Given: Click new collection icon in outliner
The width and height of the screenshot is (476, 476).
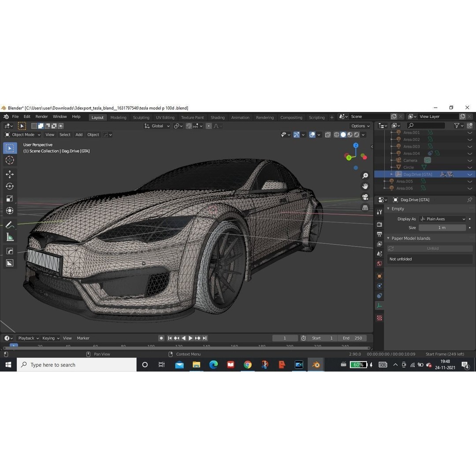Looking at the screenshot, I should click(470, 125).
